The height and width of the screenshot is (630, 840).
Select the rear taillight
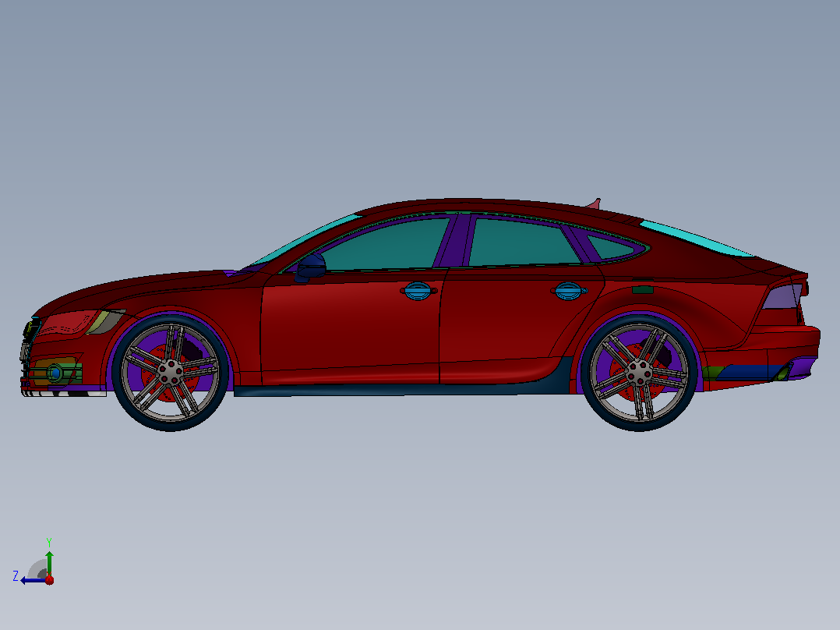[782, 296]
